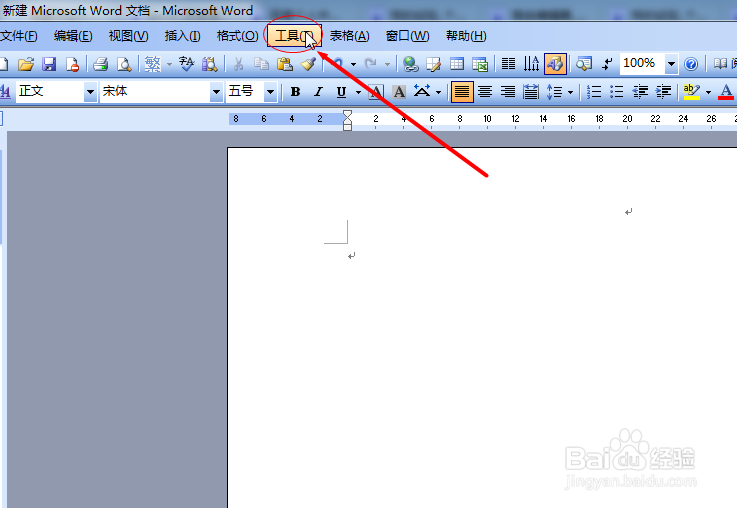Open Print Preview magnifier icon

click(124, 64)
